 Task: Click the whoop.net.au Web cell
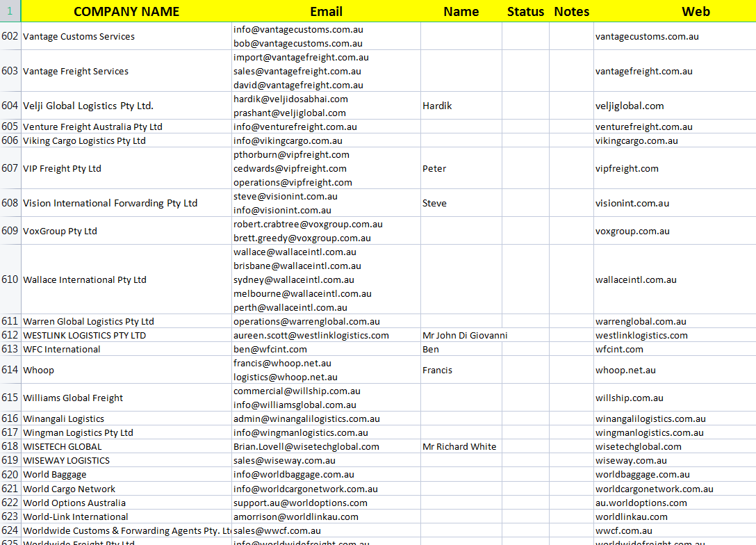coord(625,370)
